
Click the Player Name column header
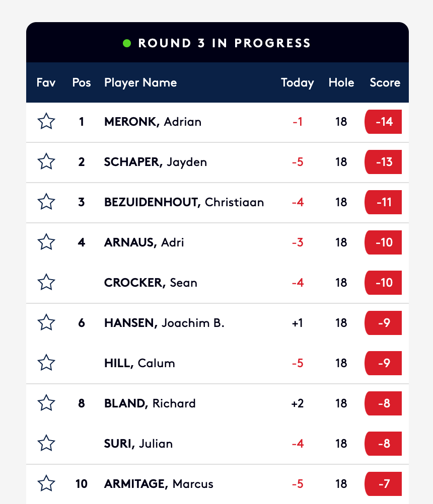(140, 83)
